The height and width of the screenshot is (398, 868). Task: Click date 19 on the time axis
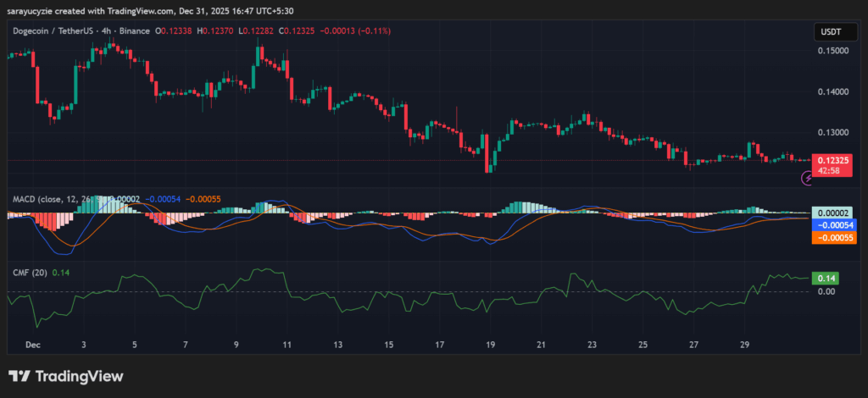tap(491, 345)
